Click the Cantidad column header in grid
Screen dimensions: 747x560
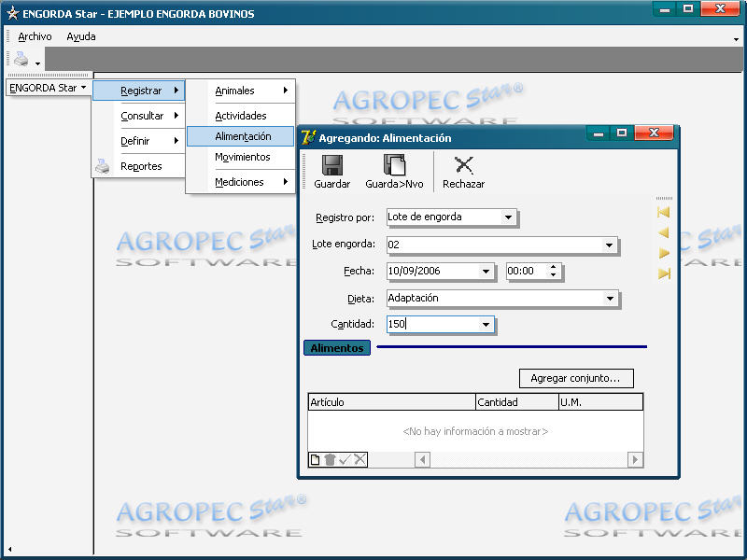(517, 402)
